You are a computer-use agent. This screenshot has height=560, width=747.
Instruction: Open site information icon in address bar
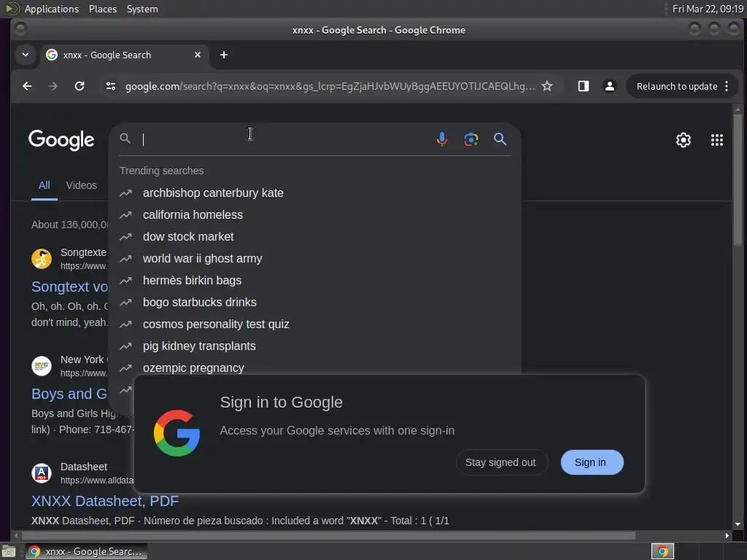pyautogui.click(x=111, y=86)
